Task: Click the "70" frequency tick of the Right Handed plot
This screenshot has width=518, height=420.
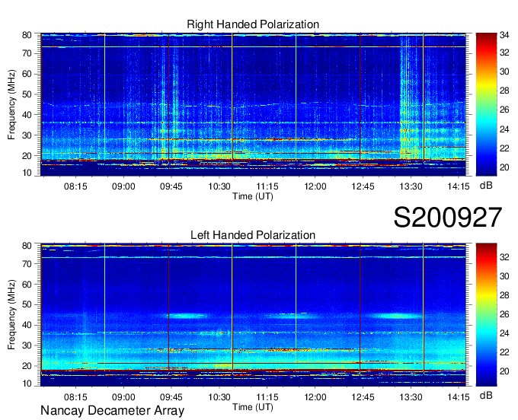Action: [x=27, y=53]
